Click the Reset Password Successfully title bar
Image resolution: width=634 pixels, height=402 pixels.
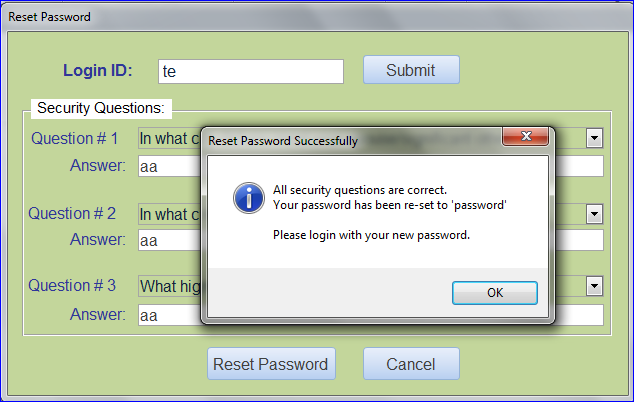[x=354, y=141]
